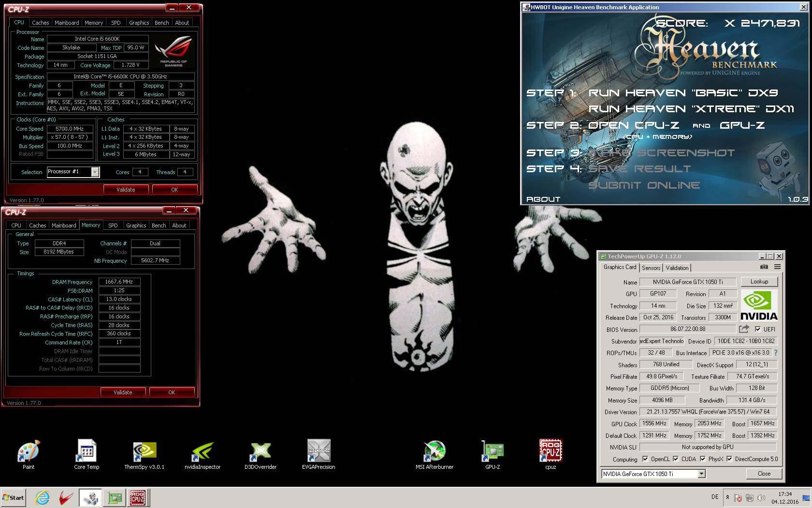Click the DE language indicator
The height and width of the screenshot is (508, 812).
pyautogui.click(x=715, y=497)
